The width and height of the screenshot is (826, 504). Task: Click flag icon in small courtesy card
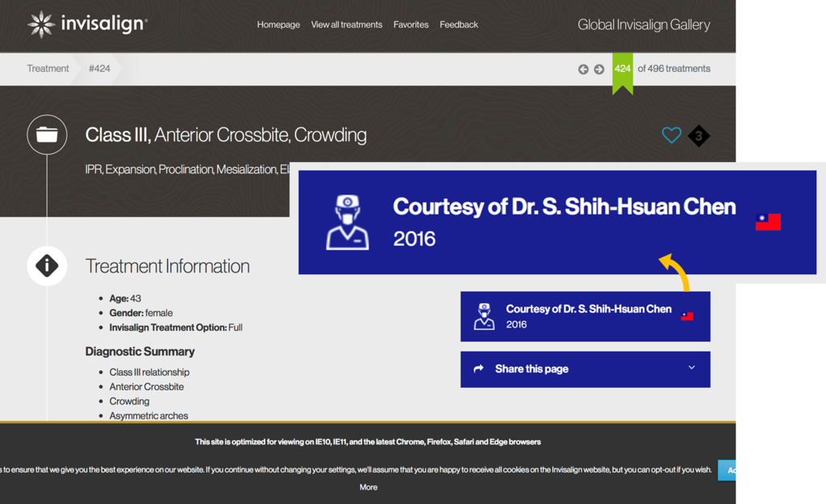[x=687, y=316]
